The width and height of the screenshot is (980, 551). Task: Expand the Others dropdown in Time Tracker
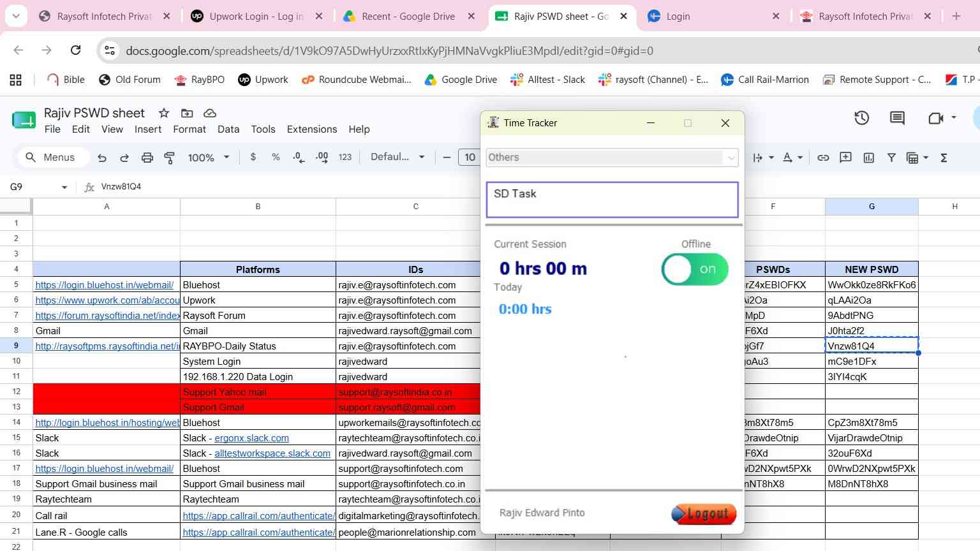coord(612,158)
